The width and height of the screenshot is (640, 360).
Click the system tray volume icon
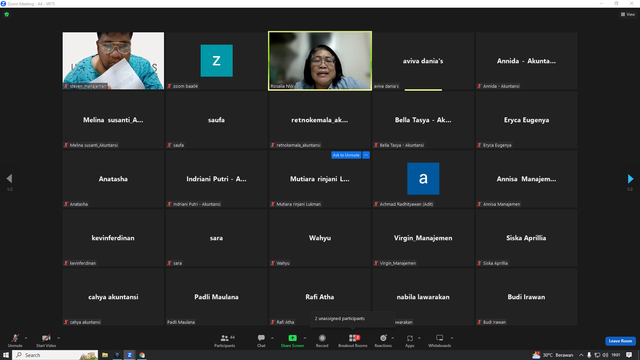click(605, 355)
